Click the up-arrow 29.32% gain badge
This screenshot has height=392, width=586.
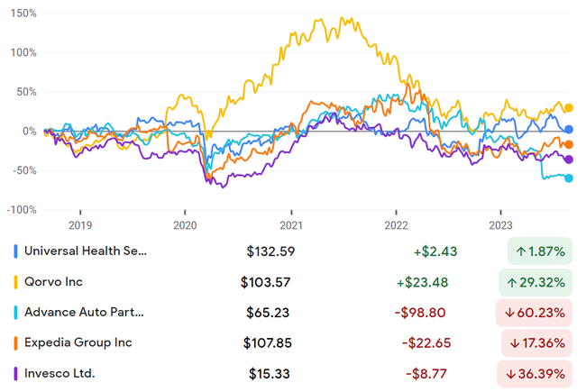click(x=537, y=282)
